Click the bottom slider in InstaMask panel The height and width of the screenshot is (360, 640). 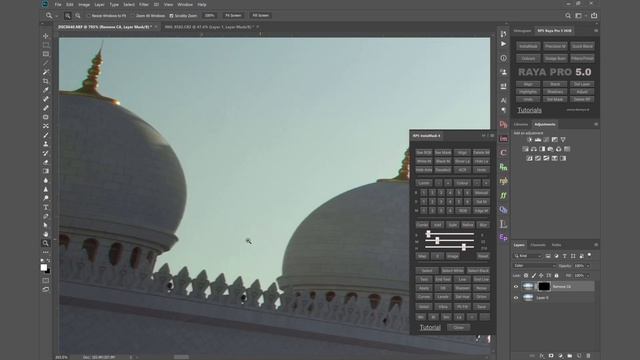coord(449,247)
